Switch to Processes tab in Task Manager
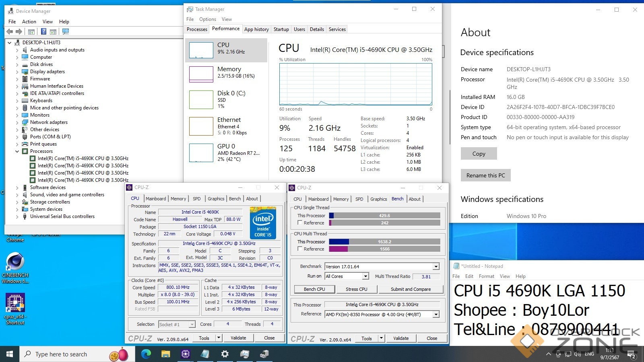 click(197, 29)
